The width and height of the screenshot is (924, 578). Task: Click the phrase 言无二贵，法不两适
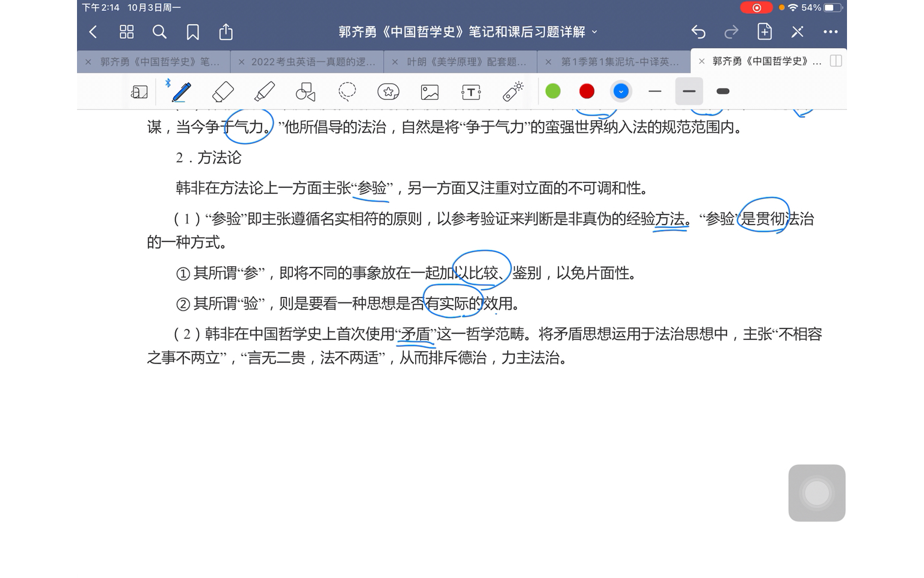tap(312, 358)
